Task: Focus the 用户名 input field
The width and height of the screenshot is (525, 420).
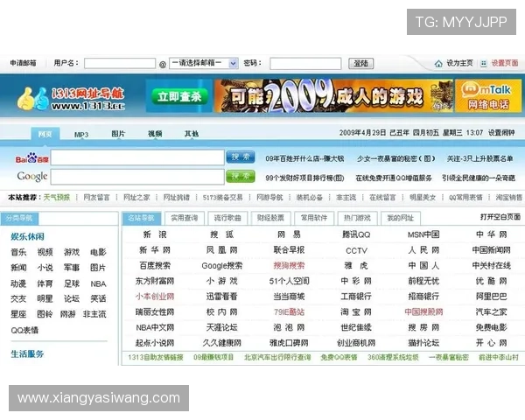Action: pyautogui.click(x=120, y=63)
